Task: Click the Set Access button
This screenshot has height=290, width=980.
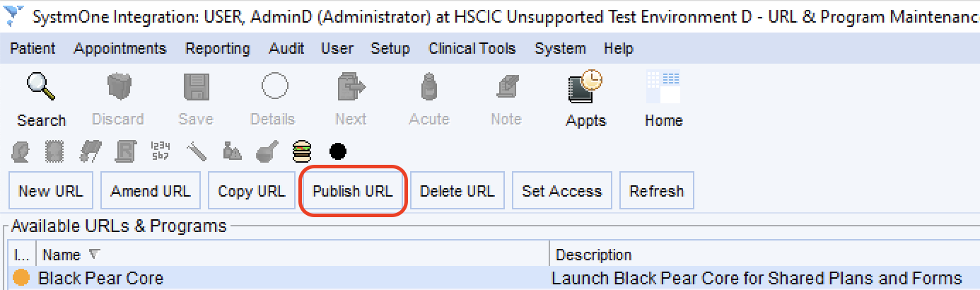Action: click(562, 191)
